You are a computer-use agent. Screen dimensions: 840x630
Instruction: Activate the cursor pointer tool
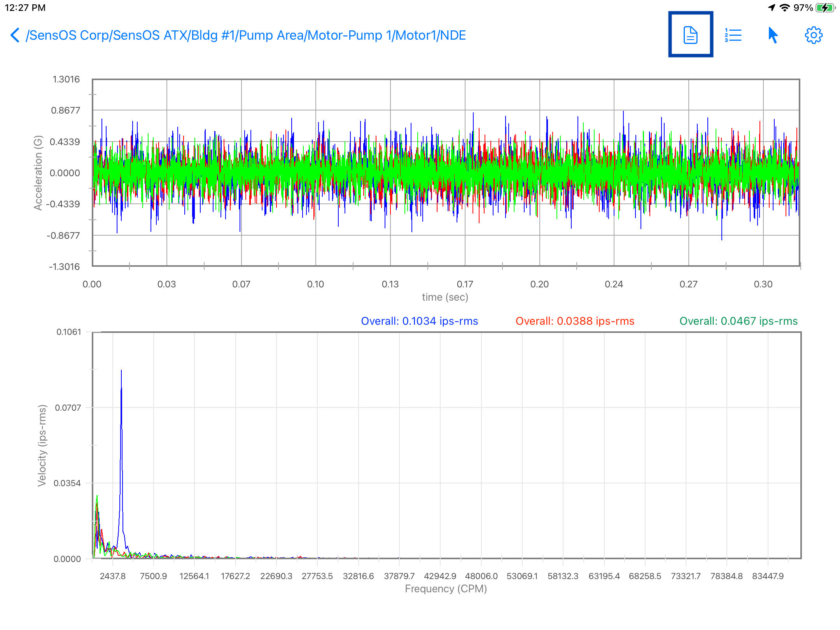click(773, 35)
